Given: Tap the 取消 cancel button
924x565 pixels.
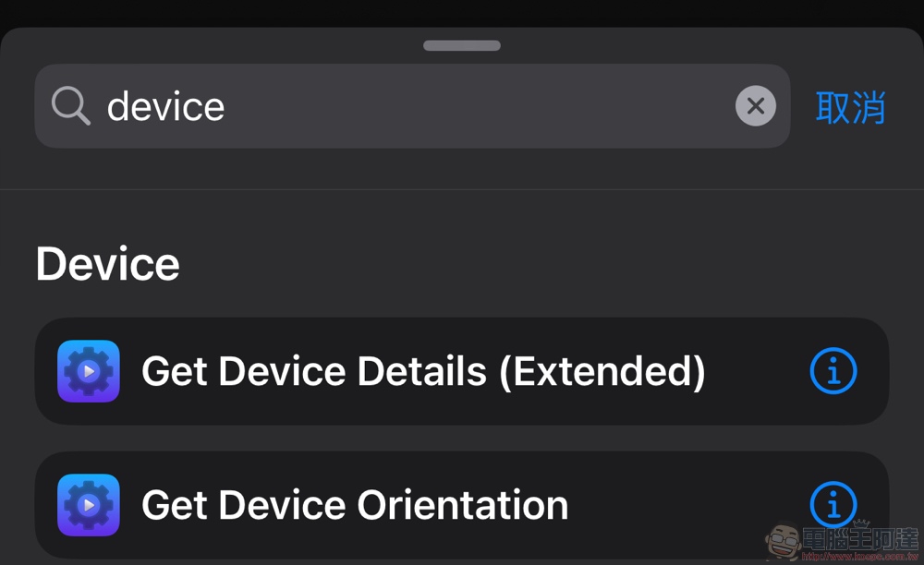Looking at the screenshot, I should [850, 107].
